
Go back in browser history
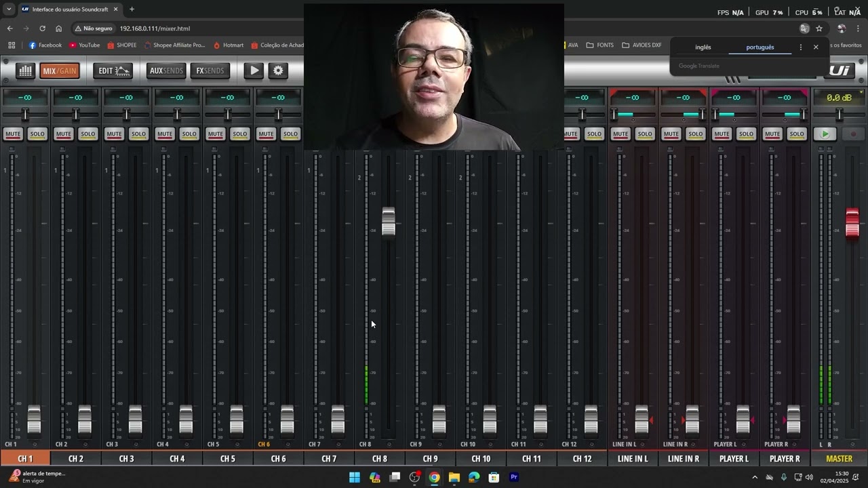[x=9, y=28]
